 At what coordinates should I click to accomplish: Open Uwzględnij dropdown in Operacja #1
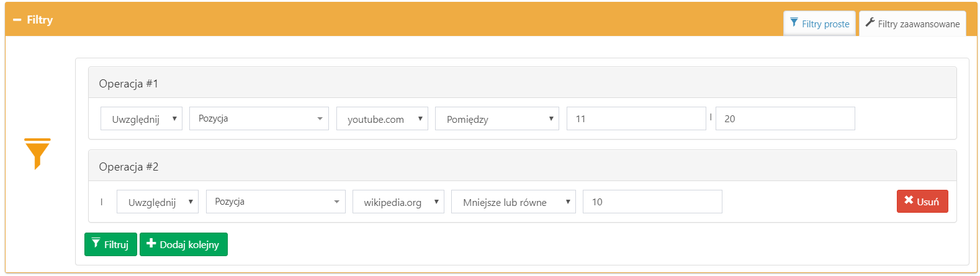click(x=142, y=118)
